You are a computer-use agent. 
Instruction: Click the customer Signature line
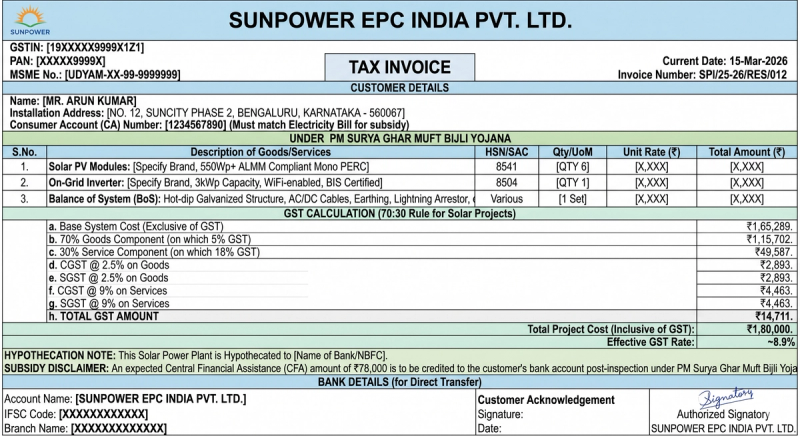coord(501,415)
